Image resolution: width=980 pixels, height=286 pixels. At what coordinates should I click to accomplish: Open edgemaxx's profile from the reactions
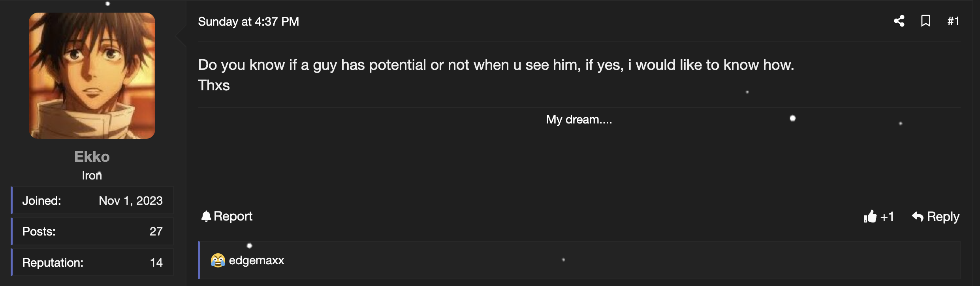coord(256,260)
